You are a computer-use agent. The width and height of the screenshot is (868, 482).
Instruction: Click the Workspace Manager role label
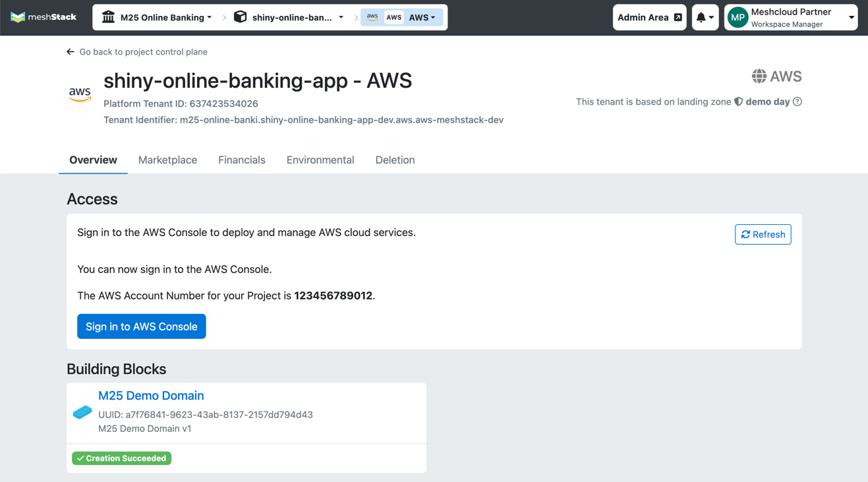tap(787, 24)
